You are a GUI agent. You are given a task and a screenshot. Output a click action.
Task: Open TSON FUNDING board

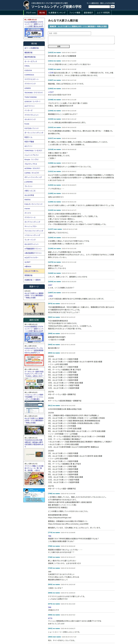(x=34, y=97)
